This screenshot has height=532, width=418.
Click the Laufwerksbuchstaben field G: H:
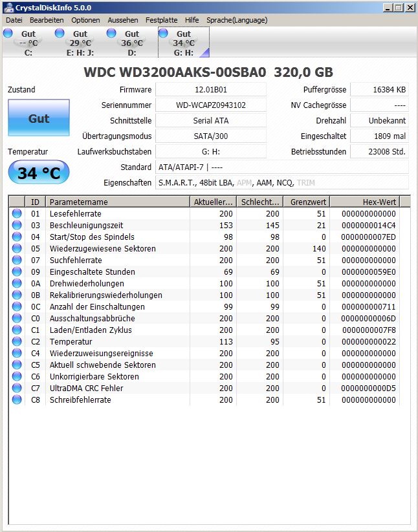(x=211, y=151)
